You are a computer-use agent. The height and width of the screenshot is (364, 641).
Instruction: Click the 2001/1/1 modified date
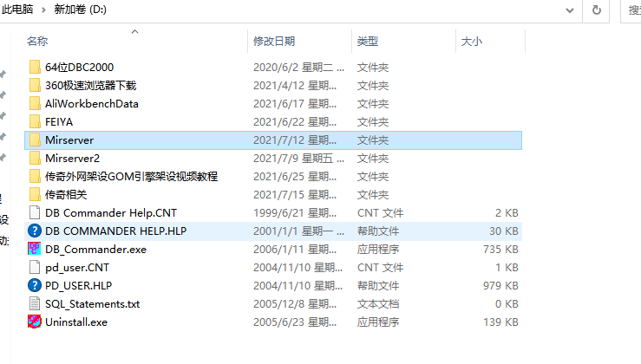298,231
